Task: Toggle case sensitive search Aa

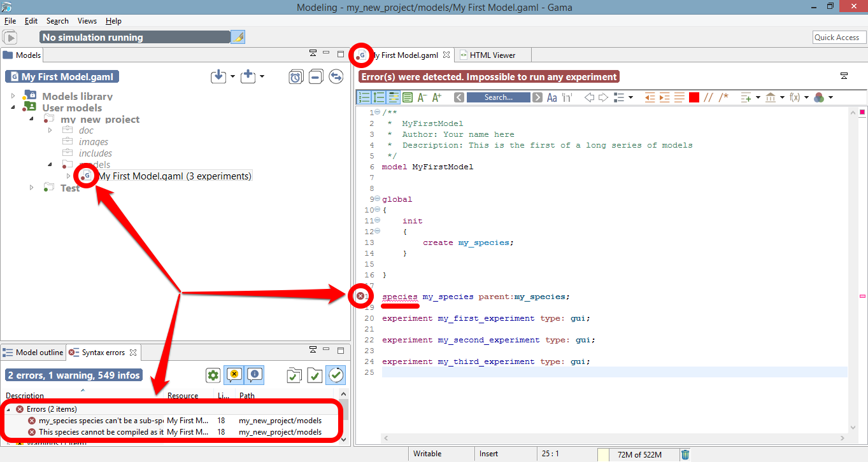Action: [552, 97]
